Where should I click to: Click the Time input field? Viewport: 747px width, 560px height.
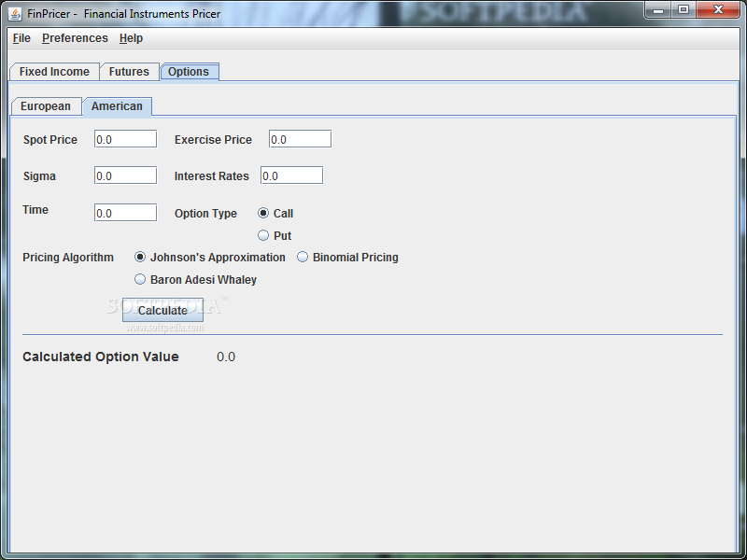pyautogui.click(x=125, y=213)
